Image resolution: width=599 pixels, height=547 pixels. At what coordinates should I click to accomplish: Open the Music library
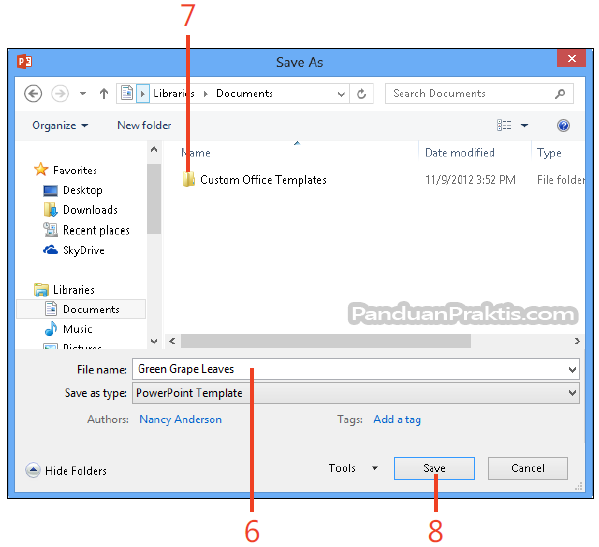click(x=78, y=329)
